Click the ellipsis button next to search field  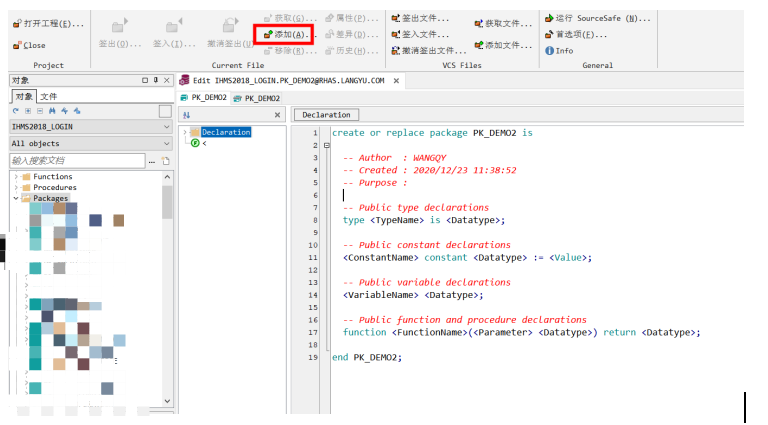coord(152,161)
